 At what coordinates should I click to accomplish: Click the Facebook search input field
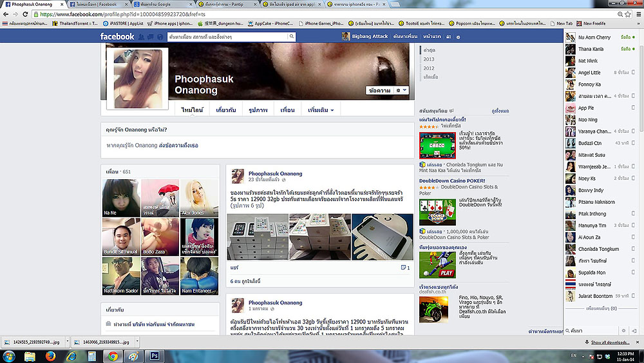click(227, 37)
